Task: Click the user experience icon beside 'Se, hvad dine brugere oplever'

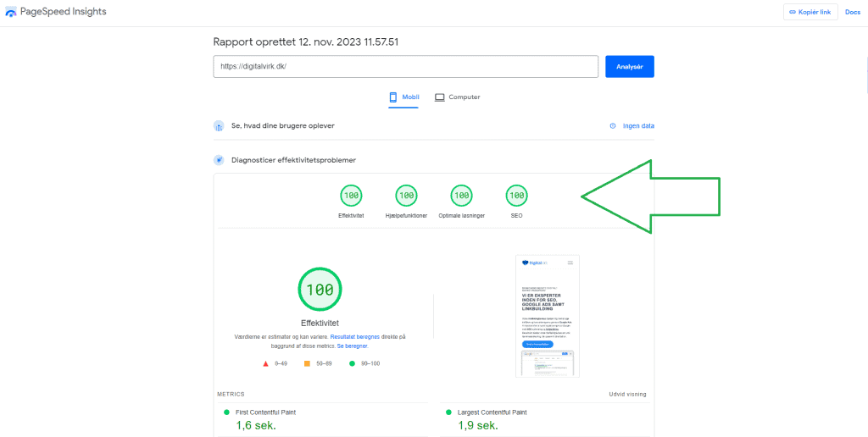Action: pos(219,126)
